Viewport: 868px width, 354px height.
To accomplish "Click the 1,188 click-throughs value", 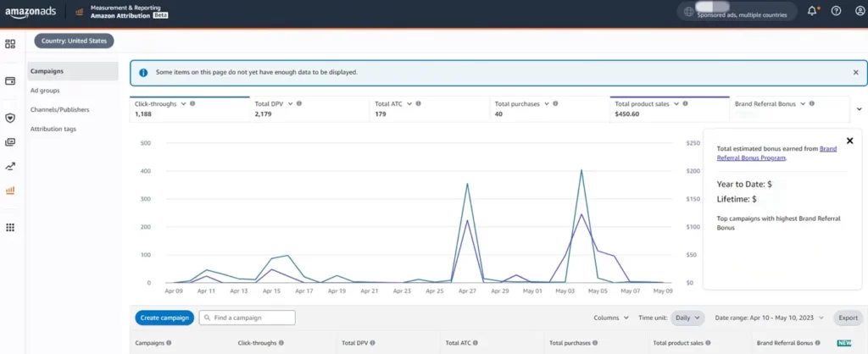I will pos(142,114).
